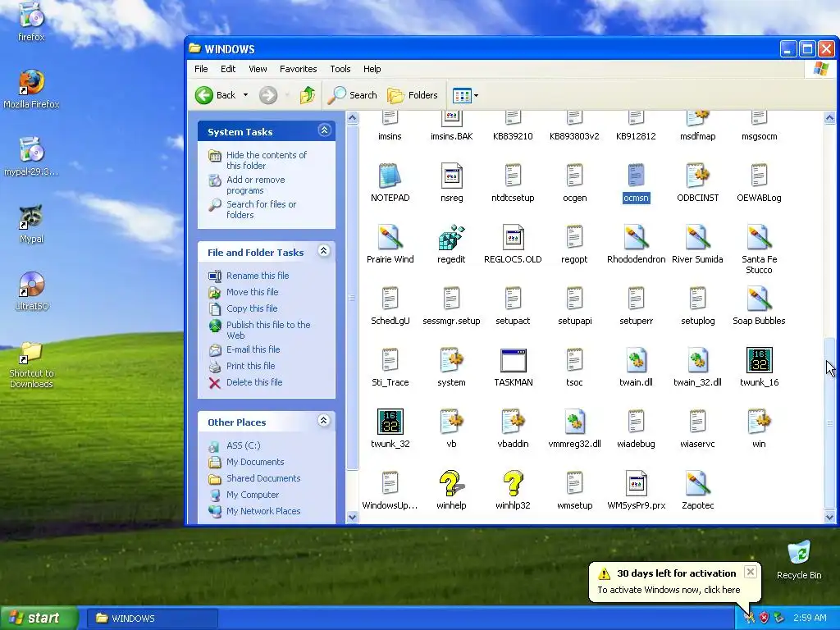Open the Edit menu
The height and width of the screenshot is (630, 840).
228,69
